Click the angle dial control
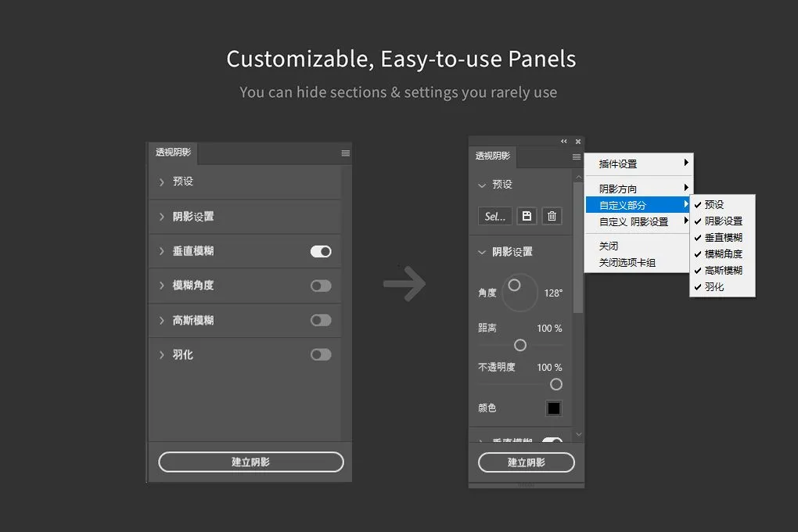The width and height of the screenshot is (798, 532). pyautogui.click(x=519, y=292)
